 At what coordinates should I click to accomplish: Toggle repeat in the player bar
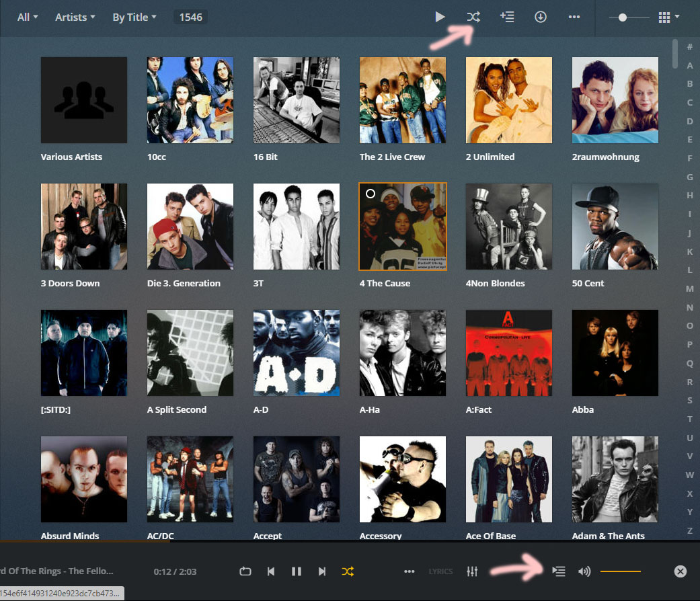click(245, 571)
